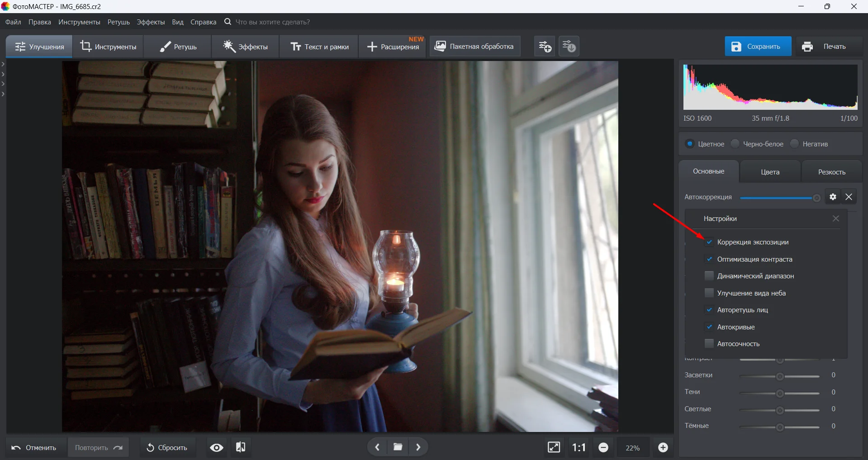Screen dimensions: 868x460
Task: Open the Правка menu
Action: pyautogui.click(x=40, y=22)
